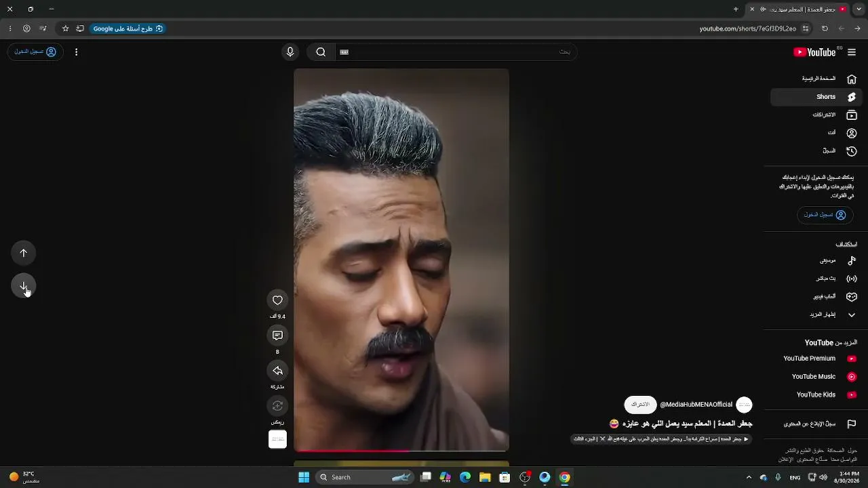
Task: Click the sidebar sign-in button
Action: pos(825,215)
